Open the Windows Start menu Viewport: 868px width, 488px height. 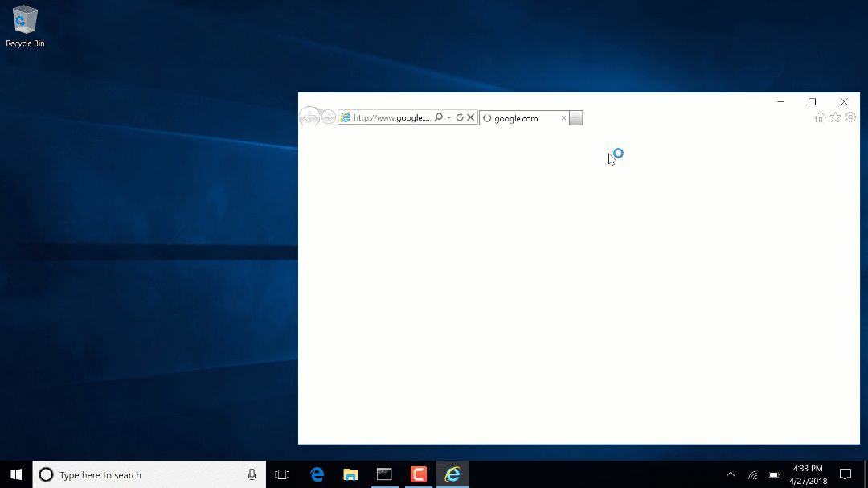(x=16, y=474)
